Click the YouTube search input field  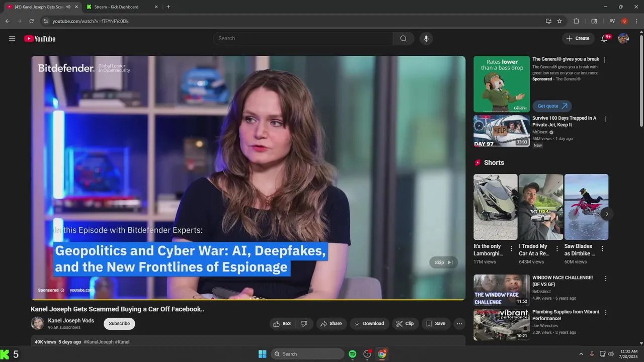pyautogui.click(x=303, y=39)
